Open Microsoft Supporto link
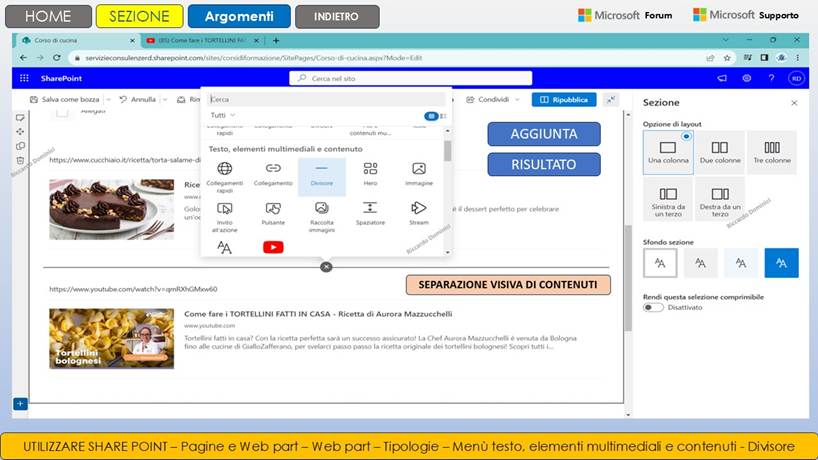Image resolution: width=818 pixels, height=460 pixels. pos(745,15)
